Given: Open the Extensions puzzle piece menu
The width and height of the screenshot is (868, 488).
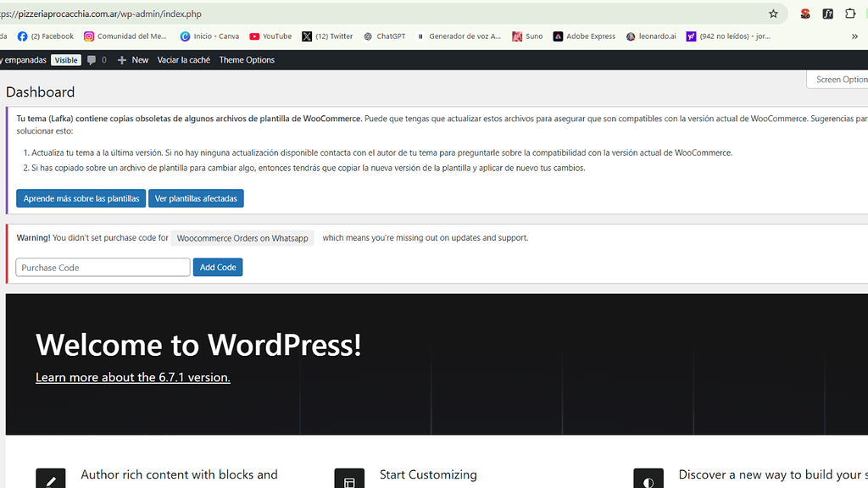Looking at the screenshot, I should [850, 14].
